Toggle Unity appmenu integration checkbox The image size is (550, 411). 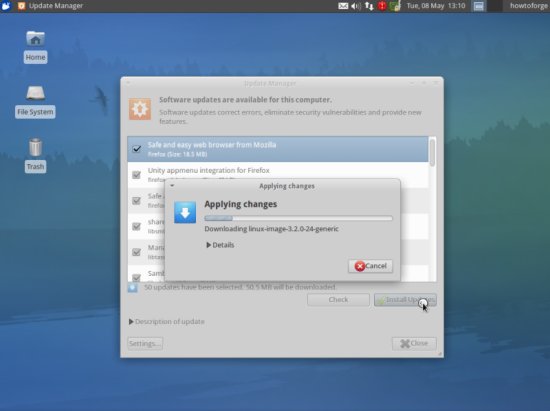tap(136, 175)
